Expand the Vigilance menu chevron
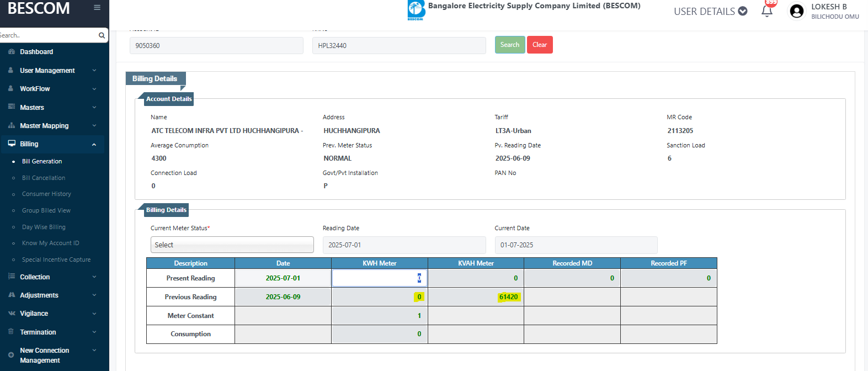This screenshot has height=371, width=868. [x=94, y=314]
